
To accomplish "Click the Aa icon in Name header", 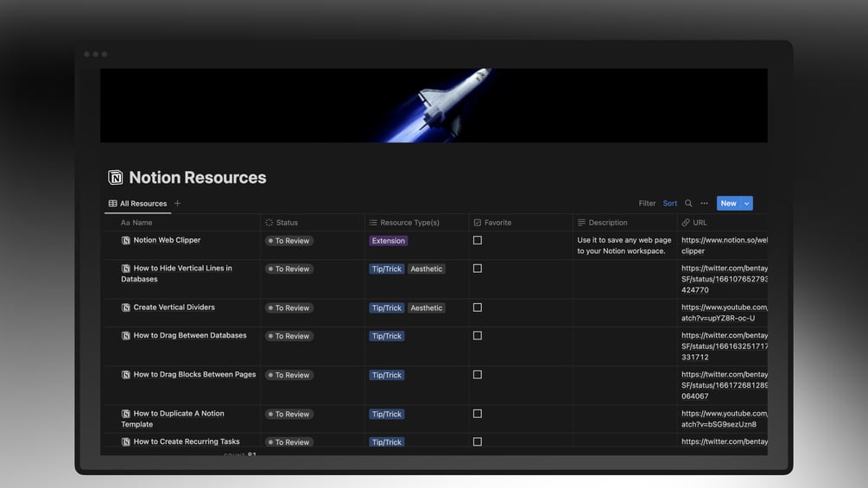I will (125, 223).
